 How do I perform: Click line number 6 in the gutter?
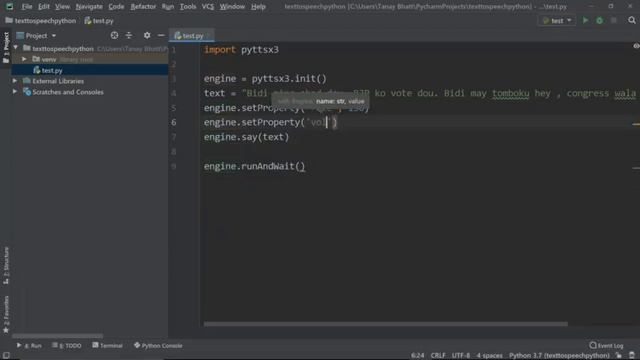[x=173, y=122]
